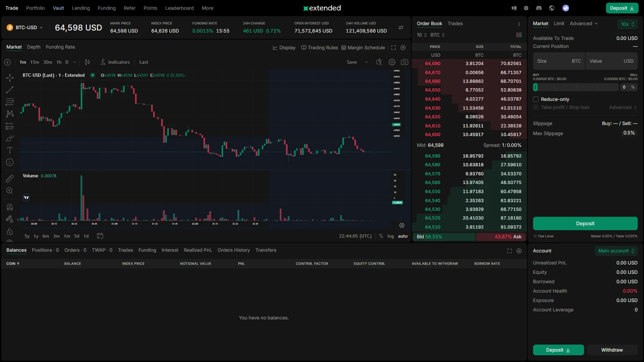
Task: Enable Take profit / Stop loss checkbox
Action: point(536,107)
